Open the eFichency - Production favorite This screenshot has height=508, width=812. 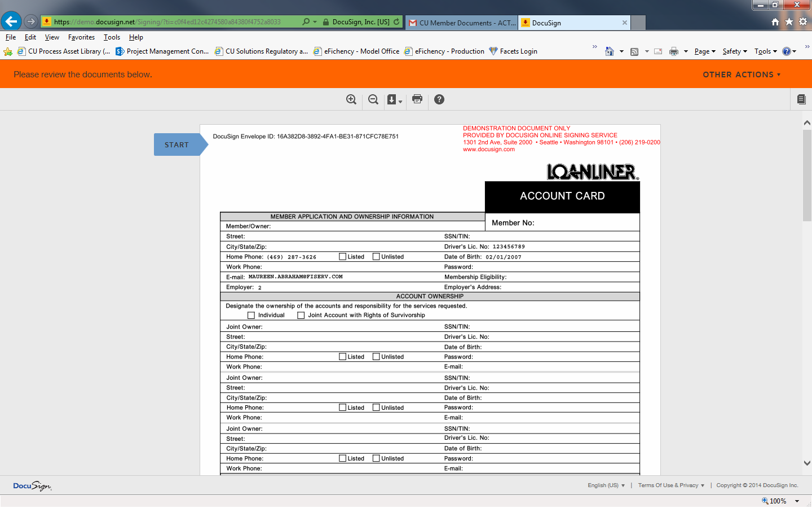[x=444, y=51]
